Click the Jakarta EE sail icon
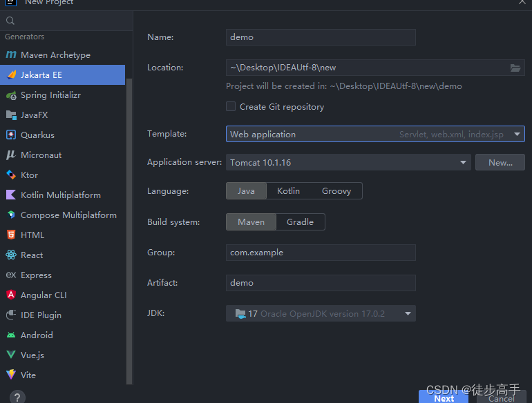The width and height of the screenshot is (532, 403). [11, 75]
